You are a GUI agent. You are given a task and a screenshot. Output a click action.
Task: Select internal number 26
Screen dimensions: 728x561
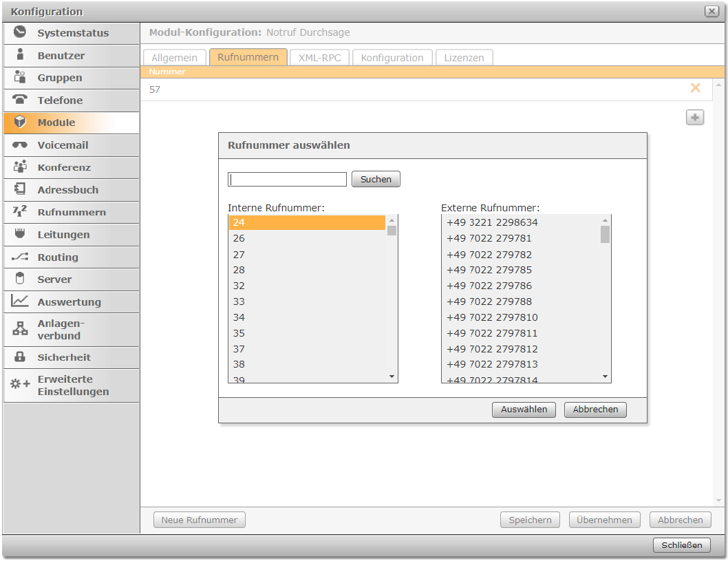coord(308,238)
